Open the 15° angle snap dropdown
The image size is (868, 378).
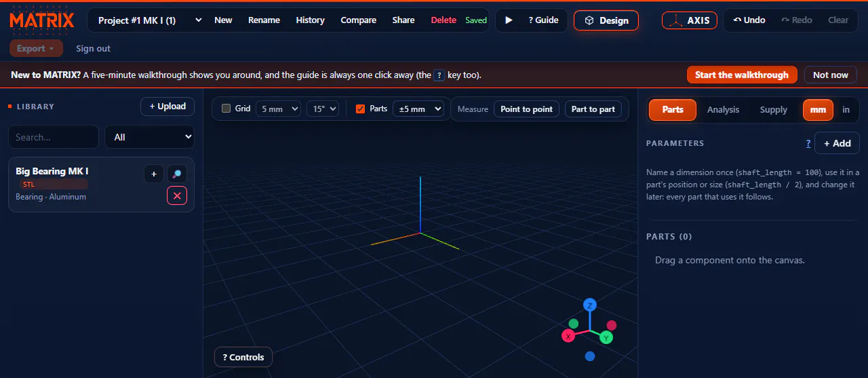(x=323, y=109)
